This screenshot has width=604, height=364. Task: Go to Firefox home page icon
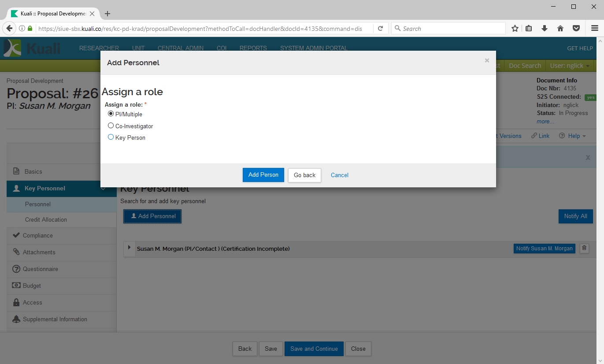point(560,29)
